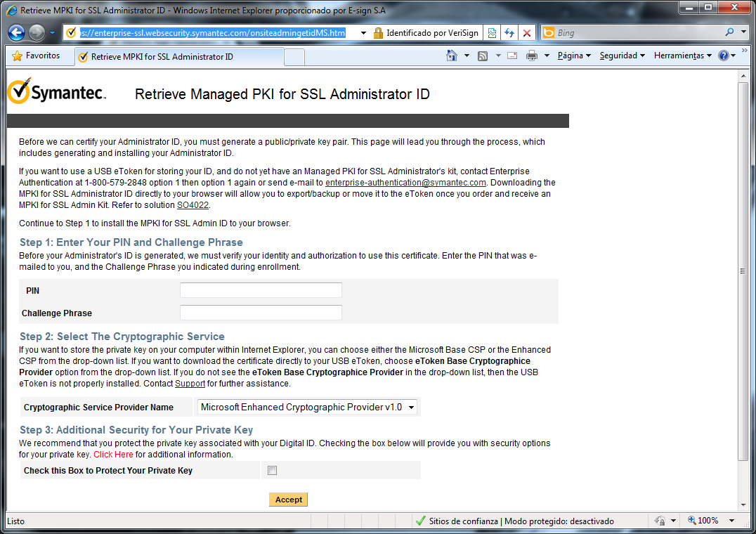Click the Refresh page icon
The width and height of the screenshot is (756, 534).
[x=509, y=33]
